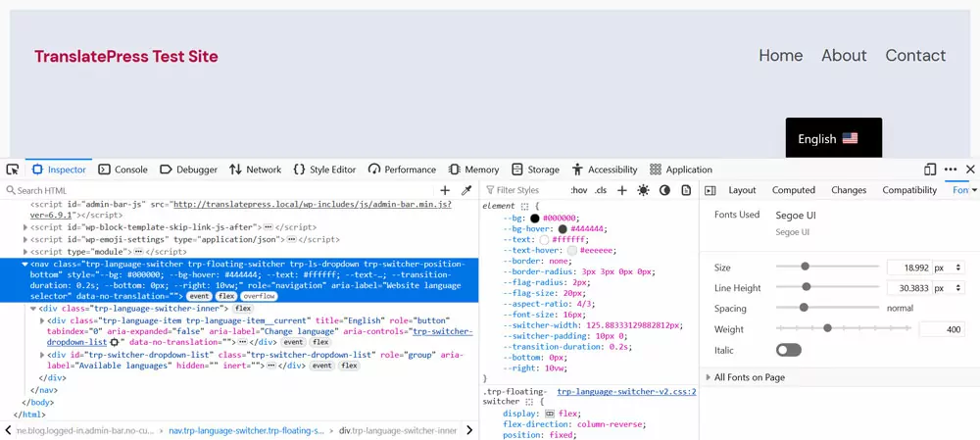Open the Line Height unit dropdown
The image size is (980, 440).
(948, 288)
